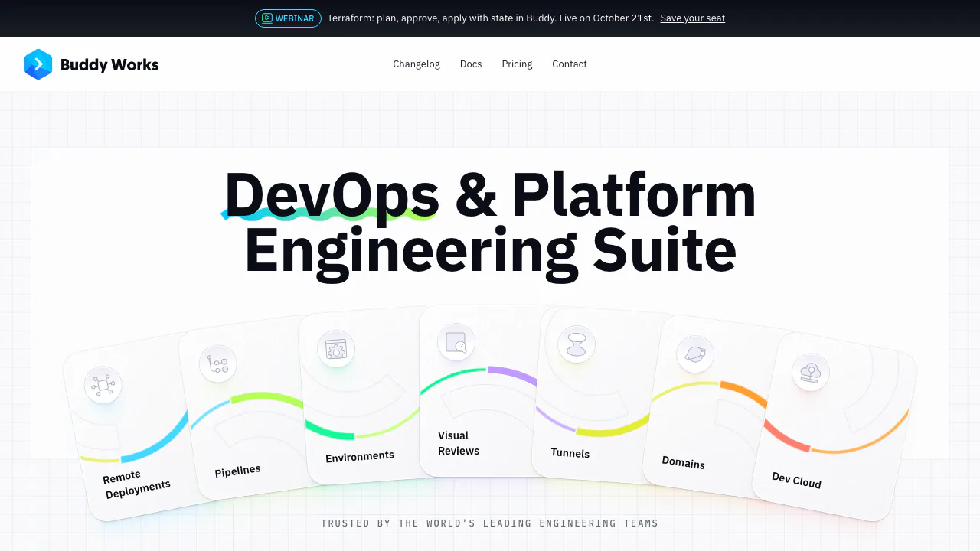Click the Visual Reviews checkmark icon
This screenshot has height=551, width=980.
pyautogui.click(x=456, y=342)
